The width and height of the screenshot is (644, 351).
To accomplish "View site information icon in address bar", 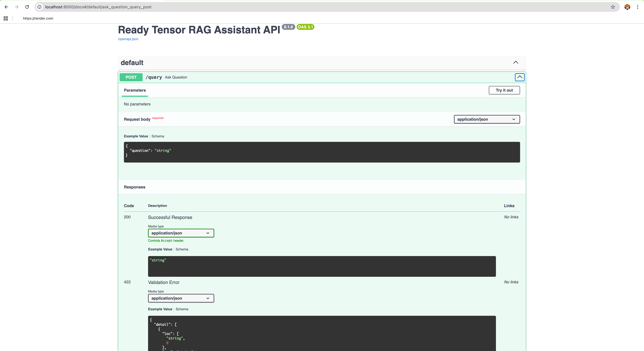I will 40,7.
